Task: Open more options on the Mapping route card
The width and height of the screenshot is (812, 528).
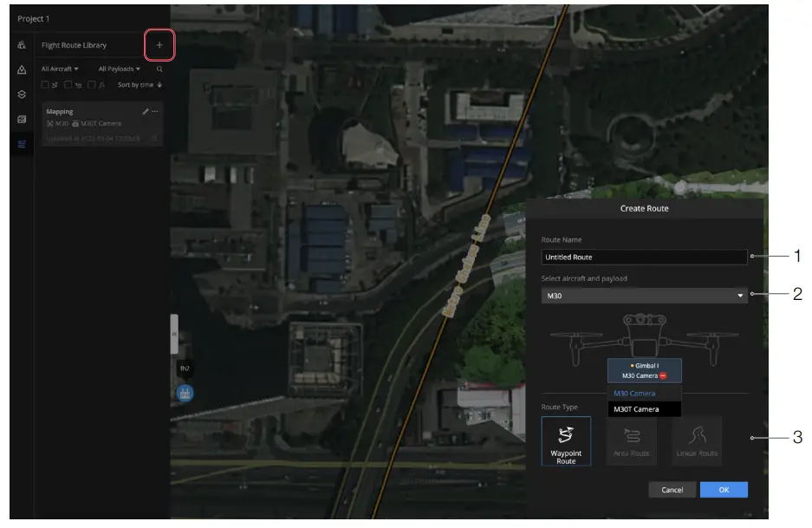Action: point(155,110)
